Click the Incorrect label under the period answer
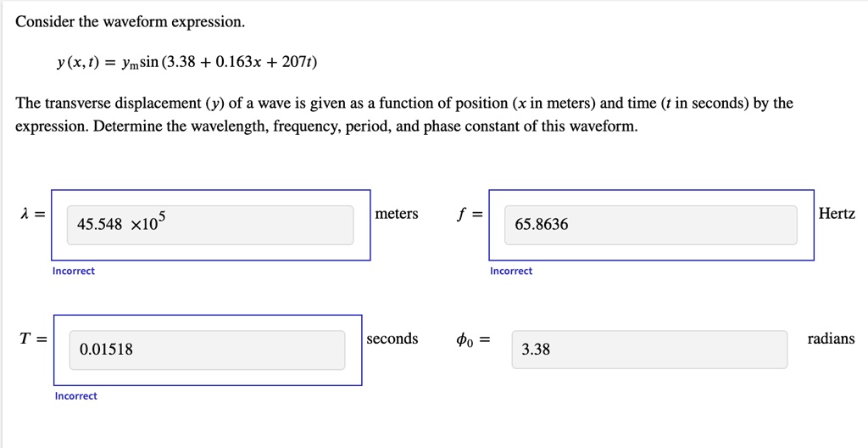 pos(76,396)
